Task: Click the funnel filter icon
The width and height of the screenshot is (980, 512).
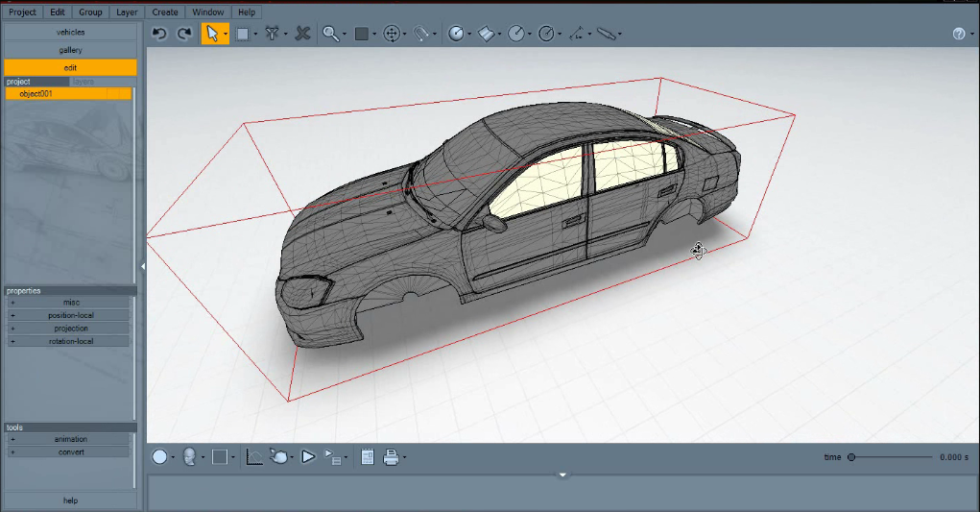Action: tap(272, 34)
